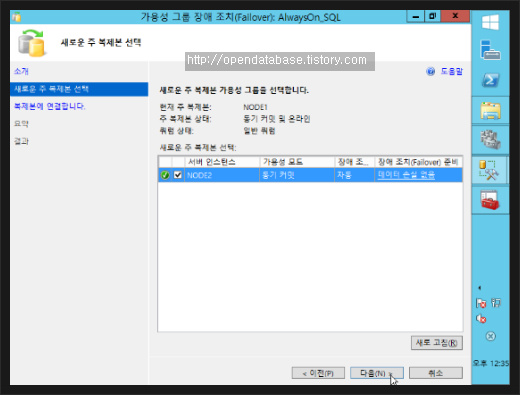
Task: Open the 도움말 help link
Action: 451,71
